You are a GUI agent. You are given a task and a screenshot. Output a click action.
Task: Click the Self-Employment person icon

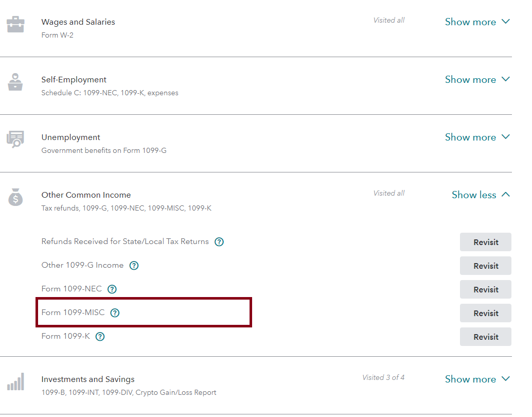[x=15, y=82]
